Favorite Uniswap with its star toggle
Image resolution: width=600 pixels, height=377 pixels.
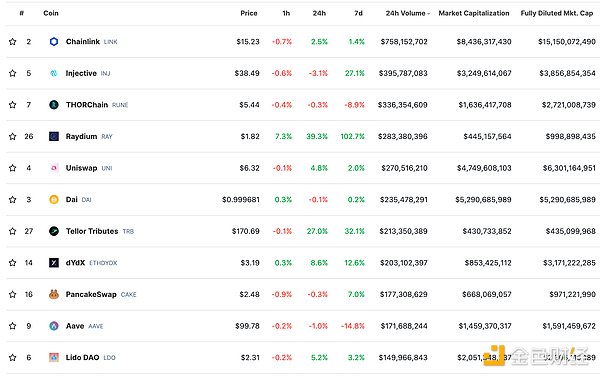13,168
